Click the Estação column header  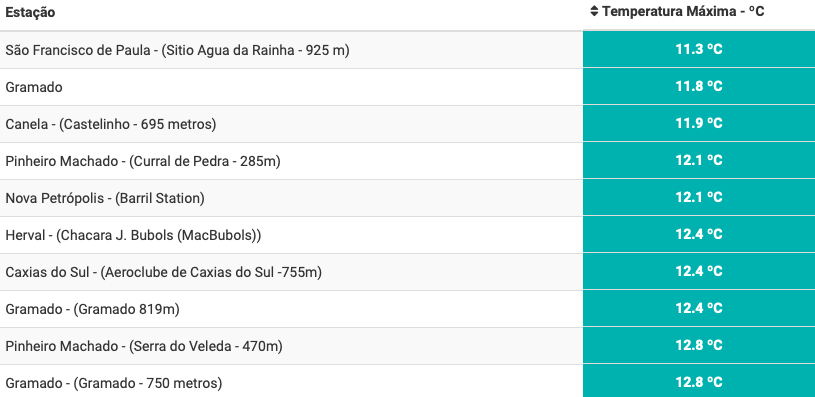(30, 12)
